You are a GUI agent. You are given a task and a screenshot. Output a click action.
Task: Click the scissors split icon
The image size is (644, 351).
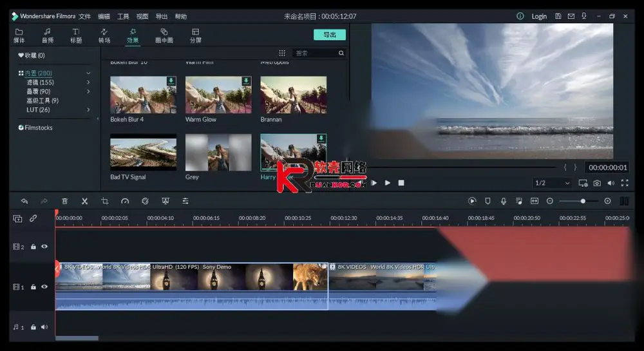[84, 201]
